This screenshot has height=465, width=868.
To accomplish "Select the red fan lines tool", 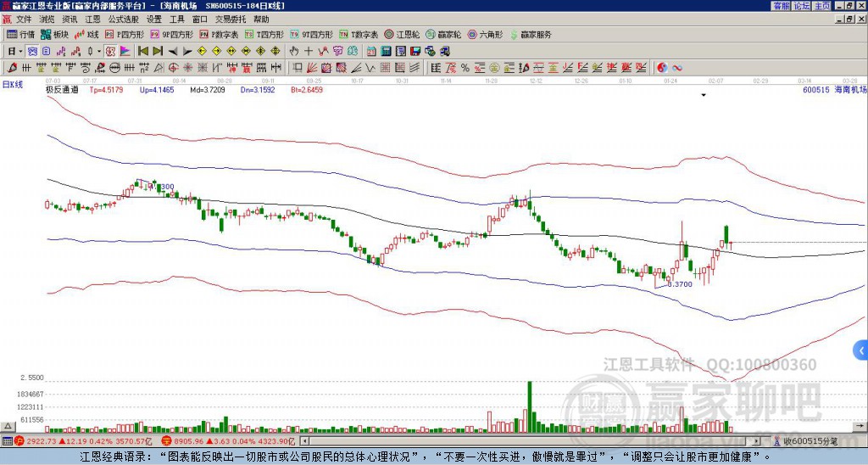I will (x=312, y=68).
